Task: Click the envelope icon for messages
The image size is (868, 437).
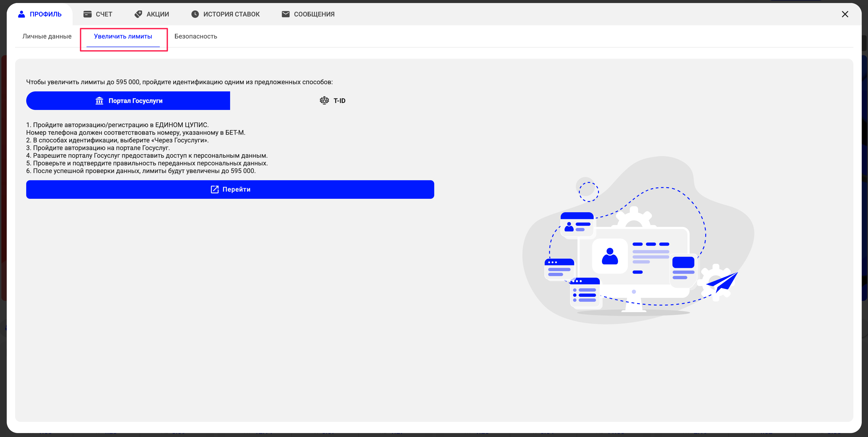Action: pyautogui.click(x=285, y=14)
